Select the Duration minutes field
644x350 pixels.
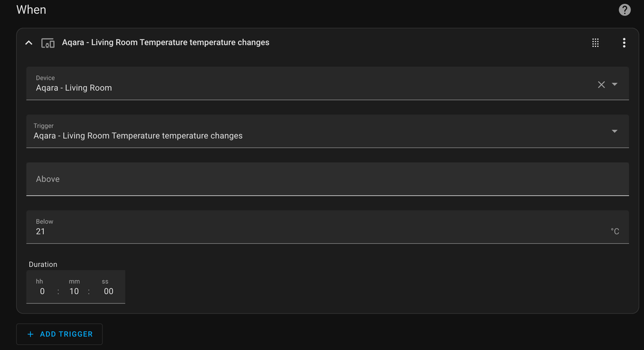tap(74, 291)
